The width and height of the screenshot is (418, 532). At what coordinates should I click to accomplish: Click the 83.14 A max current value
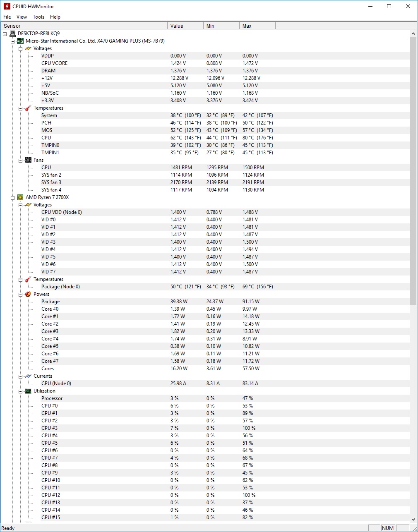[250, 383]
